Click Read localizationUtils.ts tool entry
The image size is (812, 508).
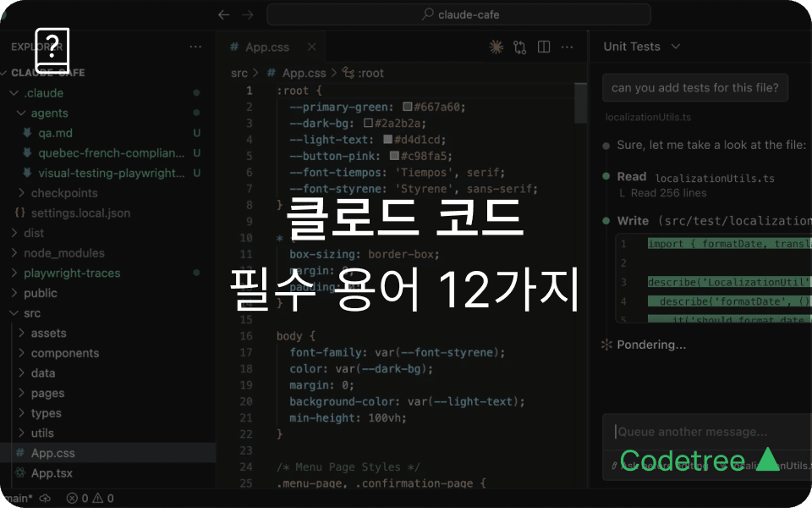click(x=695, y=177)
